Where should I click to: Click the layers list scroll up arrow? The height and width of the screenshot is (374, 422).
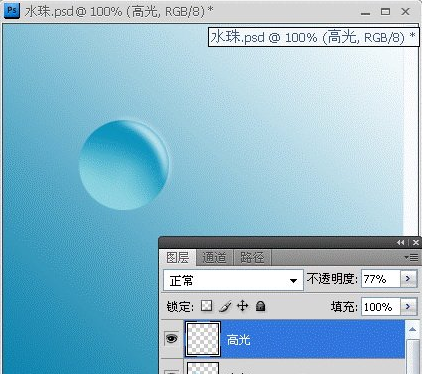[x=412, y=329]
